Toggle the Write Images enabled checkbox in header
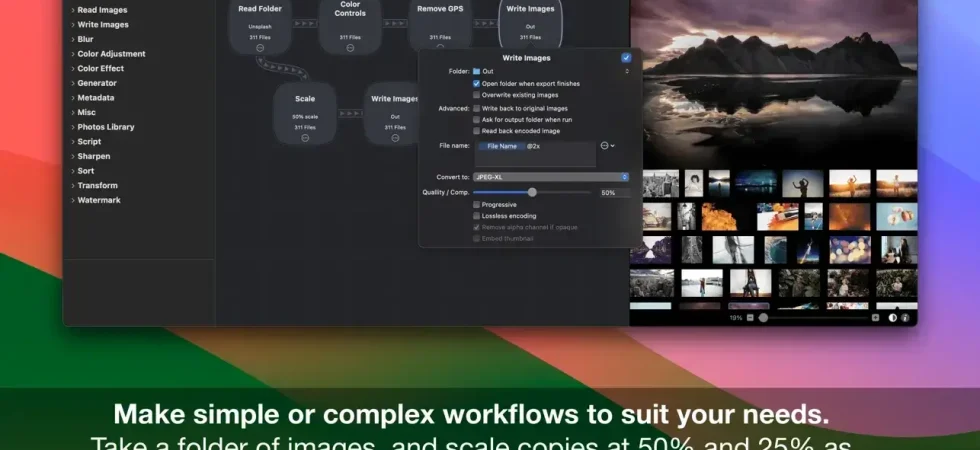The height and width of the screenshot is (450, 980). pyautogui.click(x=626, y=58)
